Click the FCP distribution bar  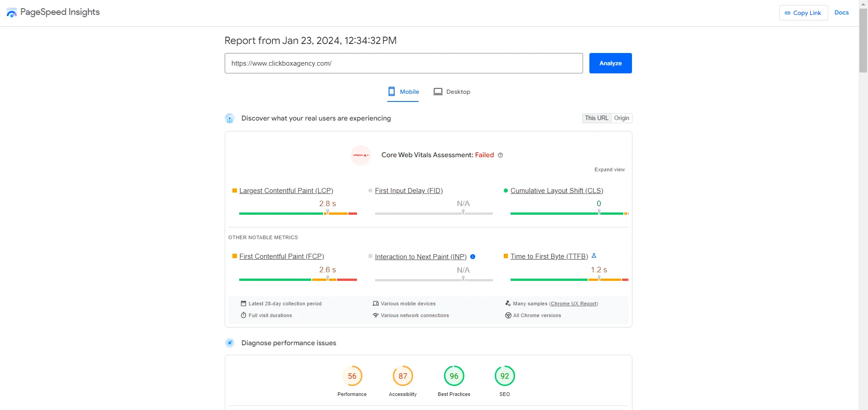pyautogui.click(x=298, y=280)
